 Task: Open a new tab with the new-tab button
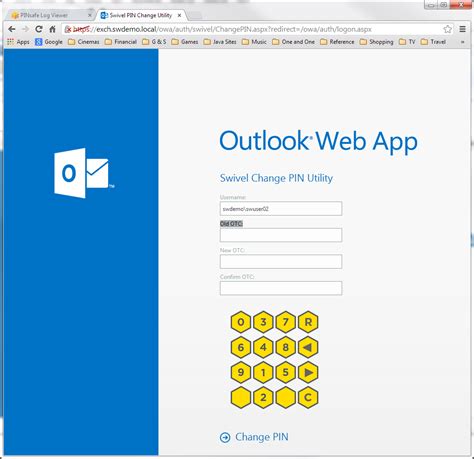195,15
